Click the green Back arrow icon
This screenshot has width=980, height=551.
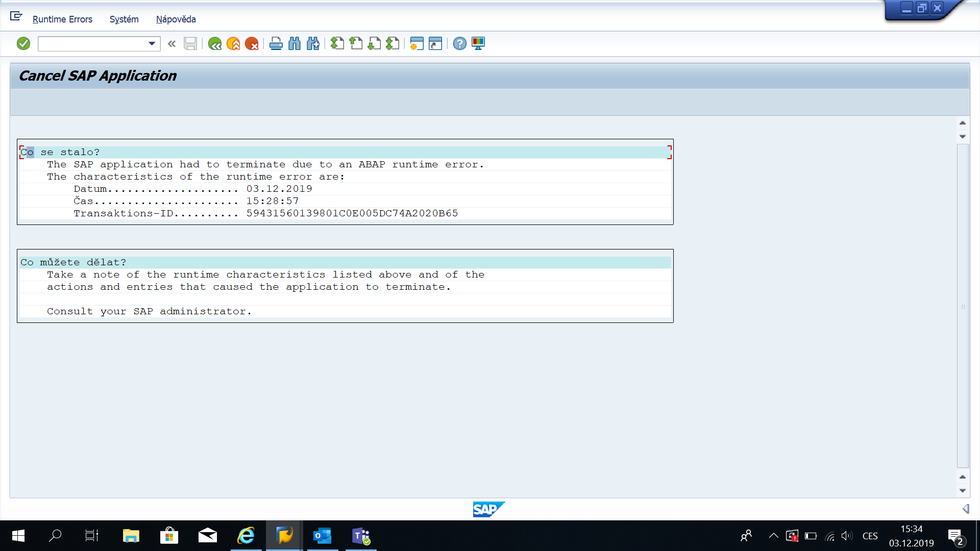[215, 44]
